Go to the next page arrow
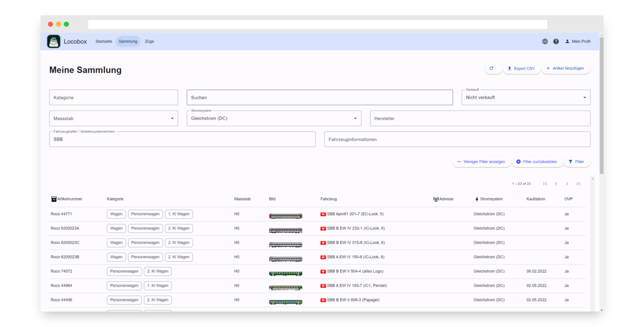644x327 pixels. 567,184
